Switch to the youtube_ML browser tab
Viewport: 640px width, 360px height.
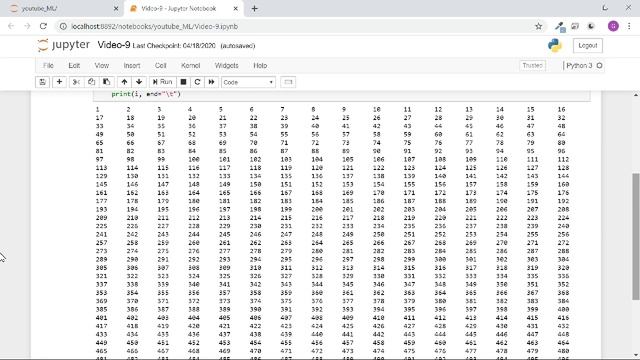tap(60, 9)
